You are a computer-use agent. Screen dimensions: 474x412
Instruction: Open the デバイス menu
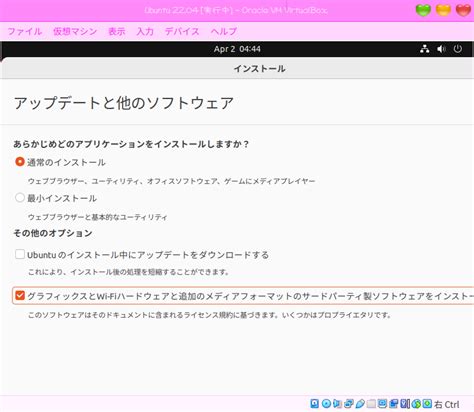[x=182, y=31]
